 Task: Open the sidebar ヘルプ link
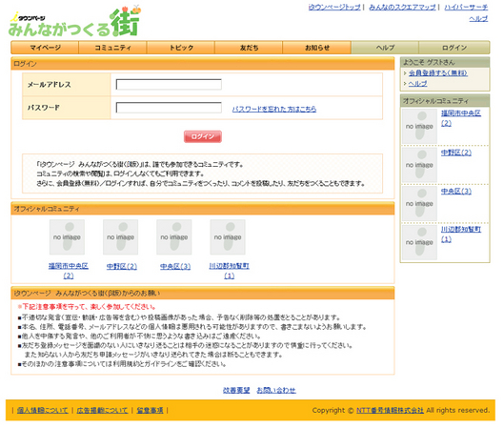coord(417,84)
